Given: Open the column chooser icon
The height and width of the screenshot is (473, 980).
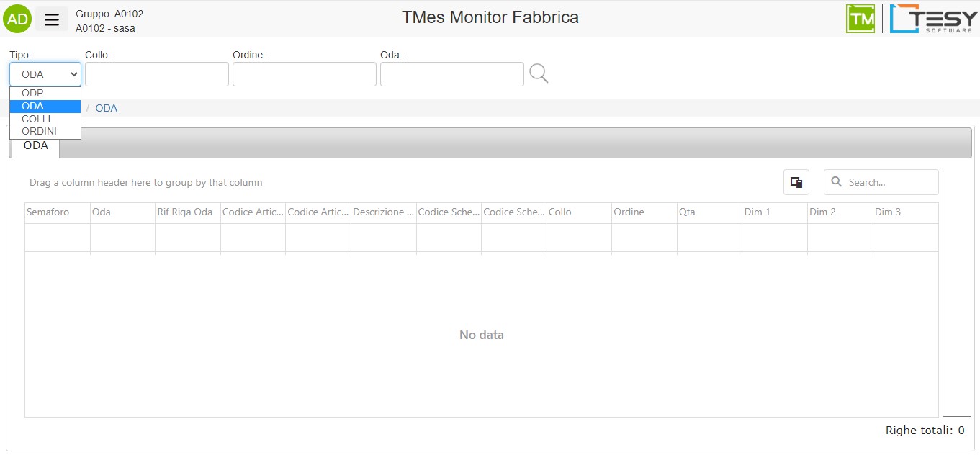Looking at the screenshot, I should point(796,183).
